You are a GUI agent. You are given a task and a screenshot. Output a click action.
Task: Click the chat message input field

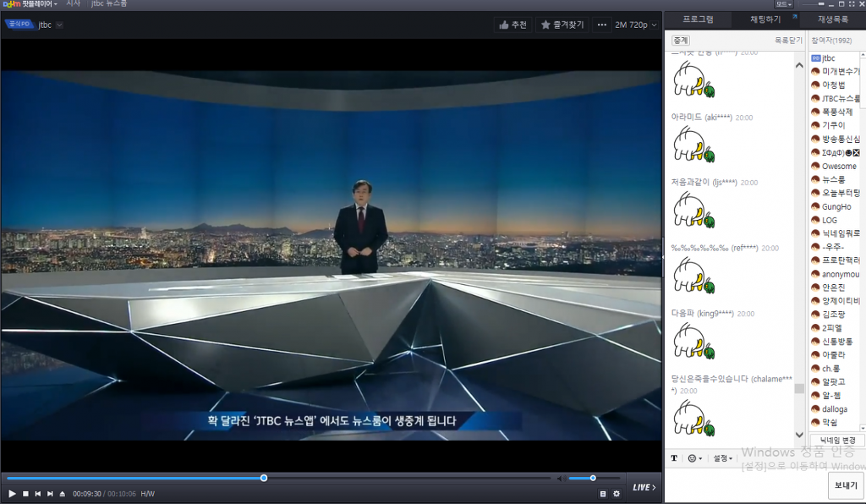(x=746, y=484)
